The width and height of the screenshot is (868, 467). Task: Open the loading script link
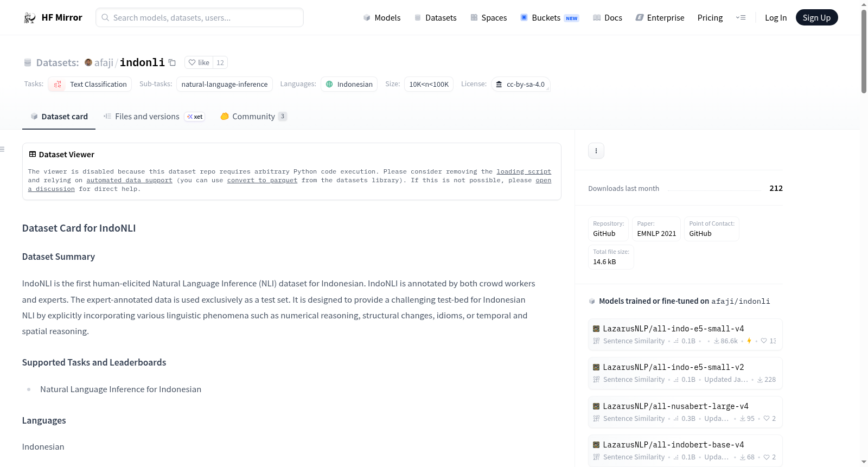pyautogui.click(x=524, y=171)
